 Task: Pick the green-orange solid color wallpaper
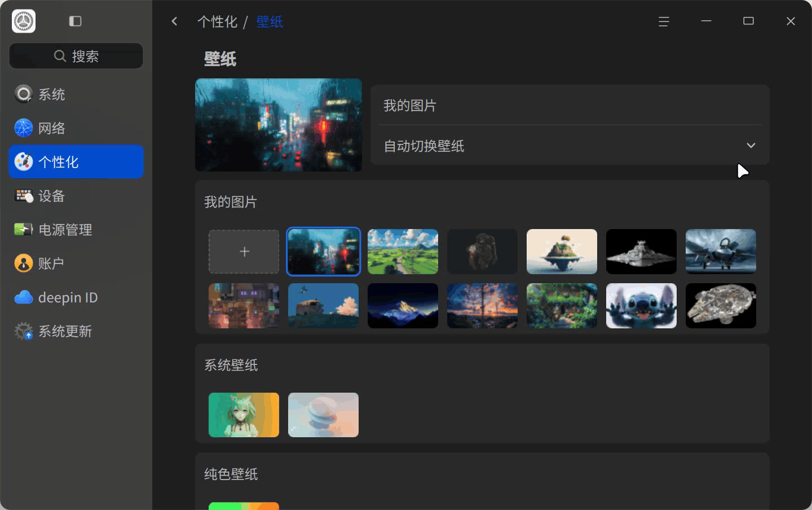pyautogui.click(x=244, y=506)
